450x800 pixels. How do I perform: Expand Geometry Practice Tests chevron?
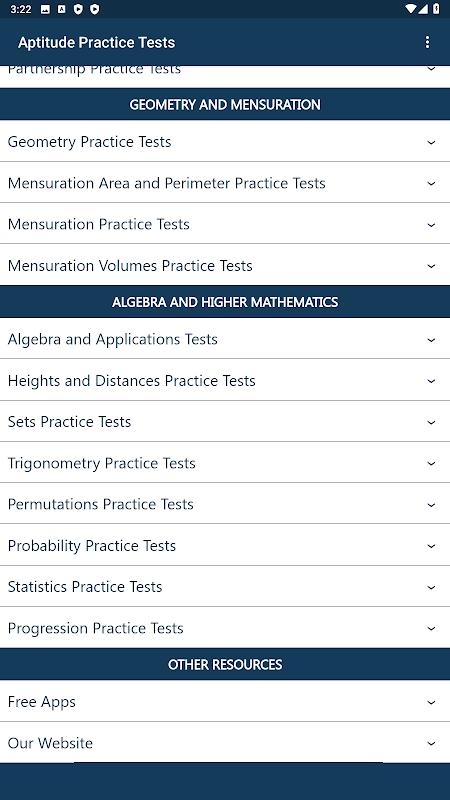431,142
